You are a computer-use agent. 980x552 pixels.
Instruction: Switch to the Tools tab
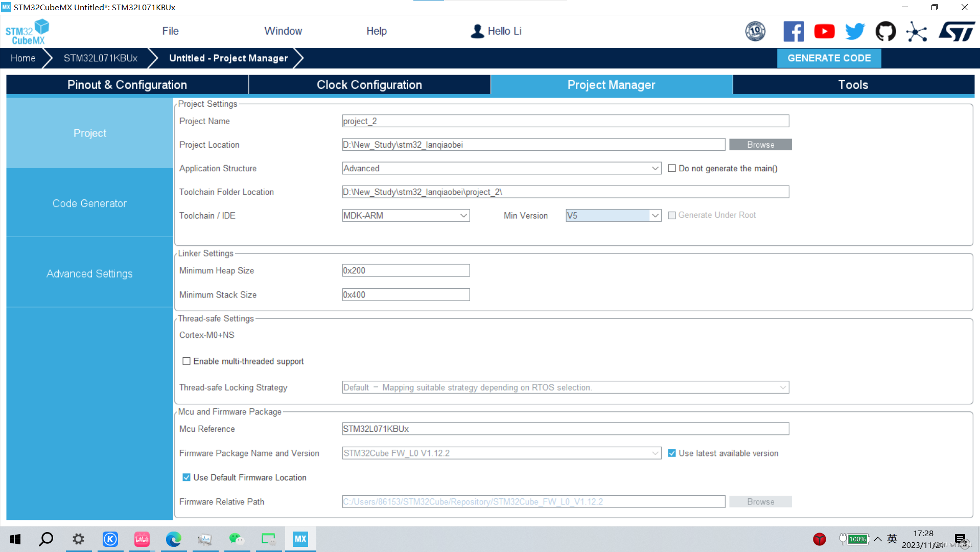(853, 85)
